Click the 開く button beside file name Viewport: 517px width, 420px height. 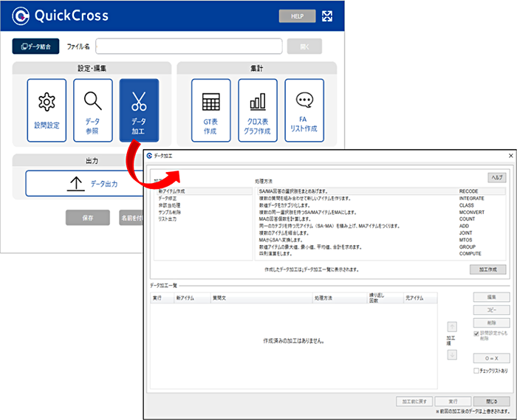coord(304,47)
